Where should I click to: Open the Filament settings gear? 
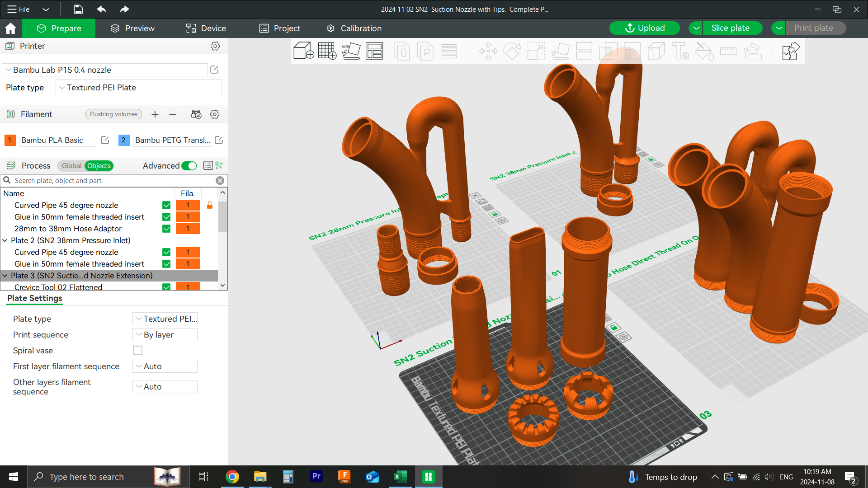(215, 114)
